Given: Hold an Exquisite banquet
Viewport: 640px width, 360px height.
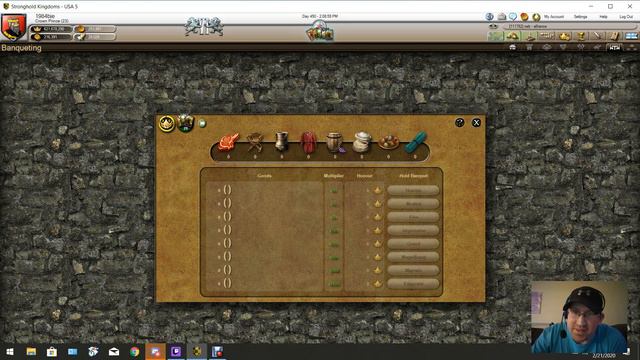Looking at the screenshot, I should 413,283.
